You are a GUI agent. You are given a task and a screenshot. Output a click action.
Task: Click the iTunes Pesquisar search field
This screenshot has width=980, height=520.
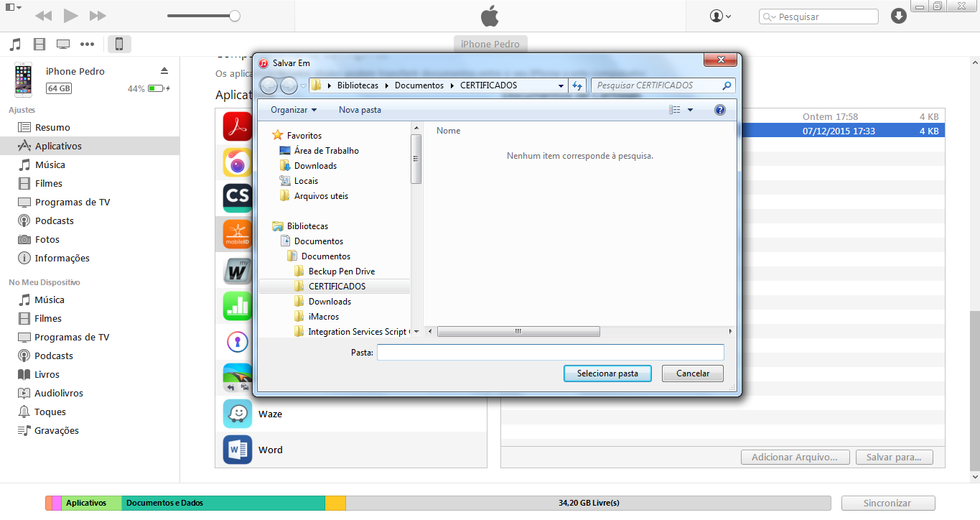(818, 17)
